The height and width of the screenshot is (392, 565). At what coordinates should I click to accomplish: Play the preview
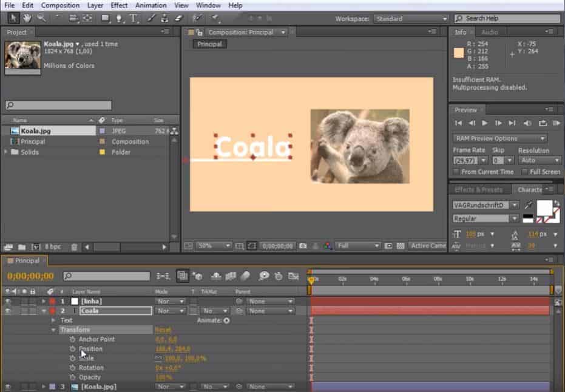click(x=485, y=123)
